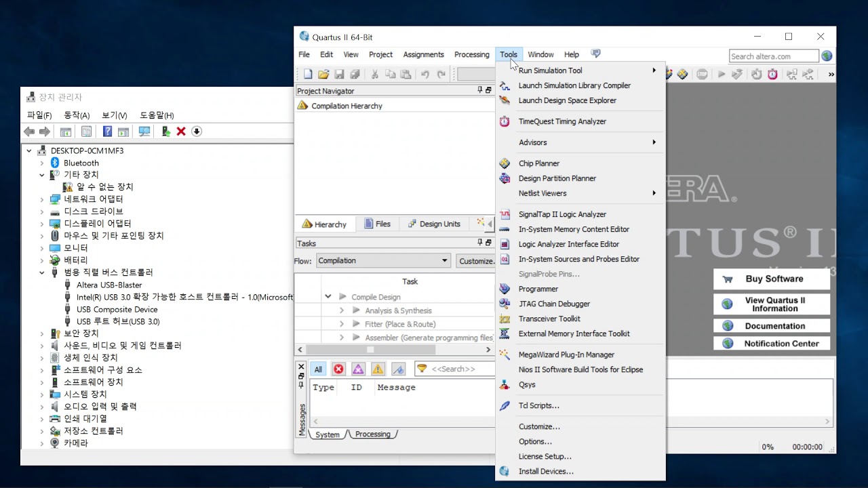Click the Open folder icon in Quartus toolbar
This screenshot has height=488, width=868.
coord(323,75)
